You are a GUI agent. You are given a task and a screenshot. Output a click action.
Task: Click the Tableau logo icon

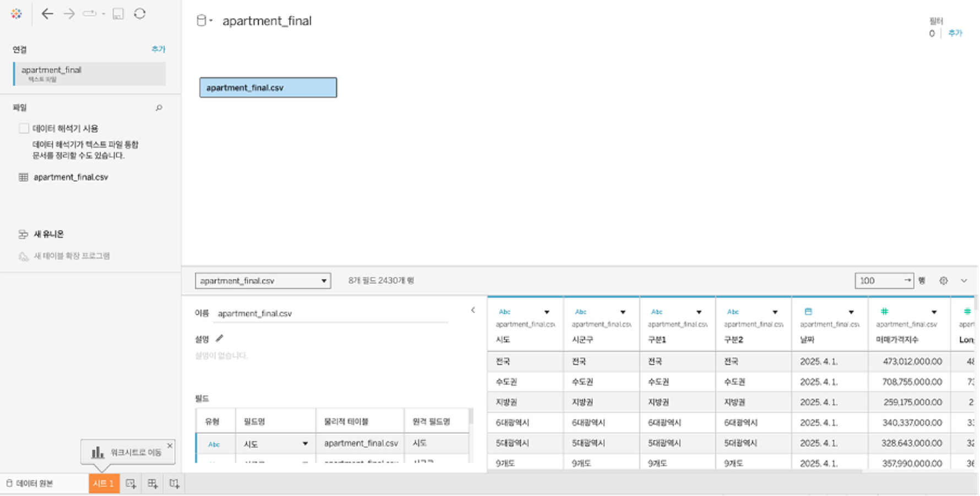[17, 14]
